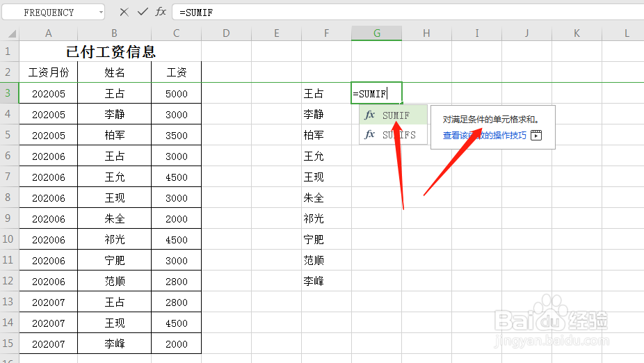Screen dimensions: 644x363
Task: Cancel the formula entry with X icon
Action: (x=124, y=13)
